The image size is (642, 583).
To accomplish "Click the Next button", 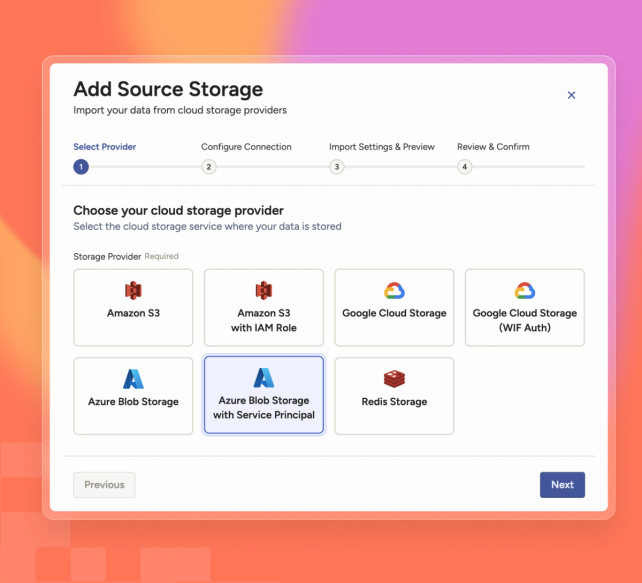I will coord(562,485).
